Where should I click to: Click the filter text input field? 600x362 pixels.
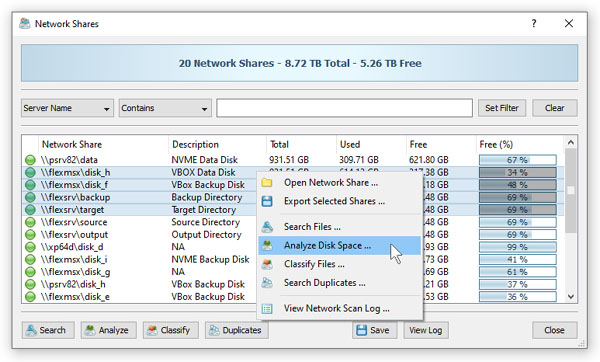tap(344, 108)
